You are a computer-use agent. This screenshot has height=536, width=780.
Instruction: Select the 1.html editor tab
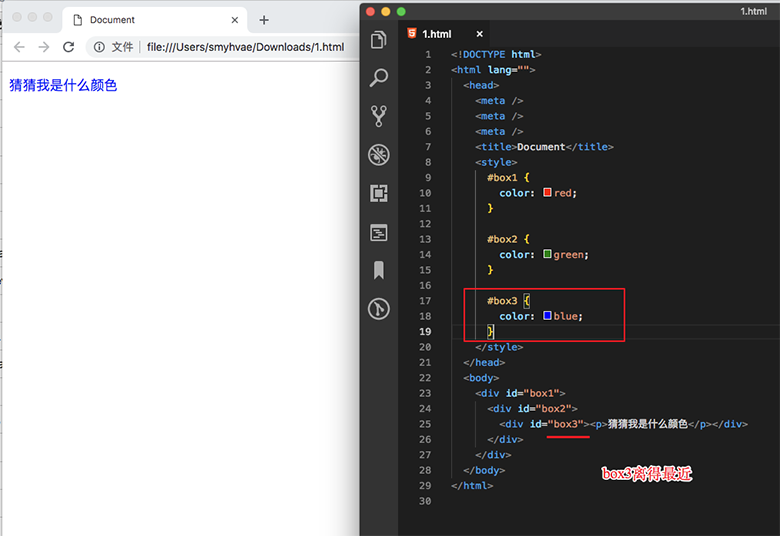pyautogui.click(x=436, y=34)
